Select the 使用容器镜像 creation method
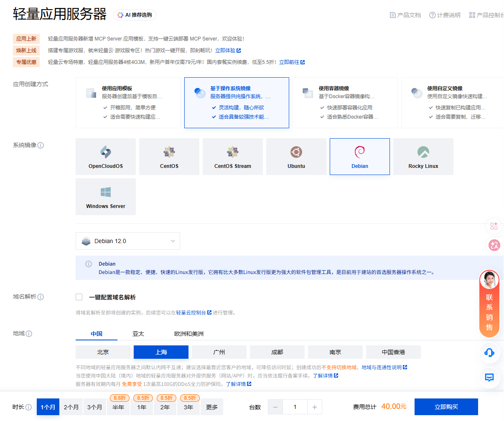Viewport: 504px width, 421px height. pos(345,102)
